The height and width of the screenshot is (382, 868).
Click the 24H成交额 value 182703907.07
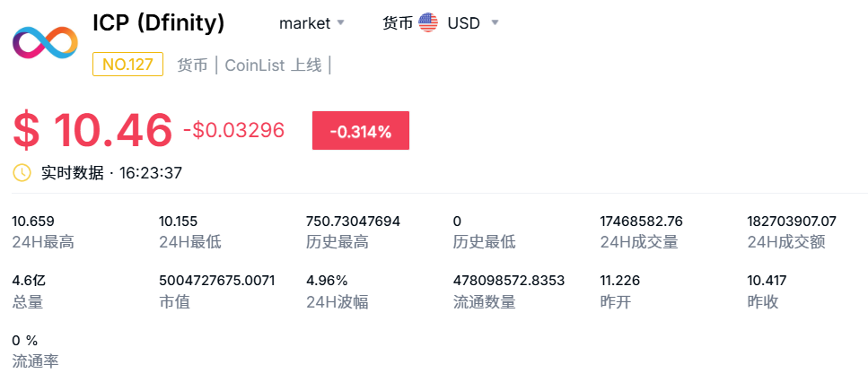[x=792, y=221]
